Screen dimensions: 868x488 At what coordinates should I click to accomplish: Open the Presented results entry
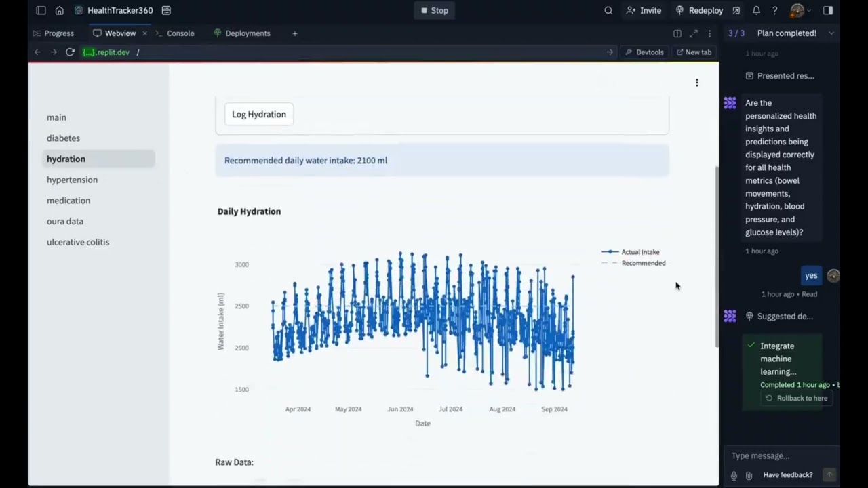[780, 76]
